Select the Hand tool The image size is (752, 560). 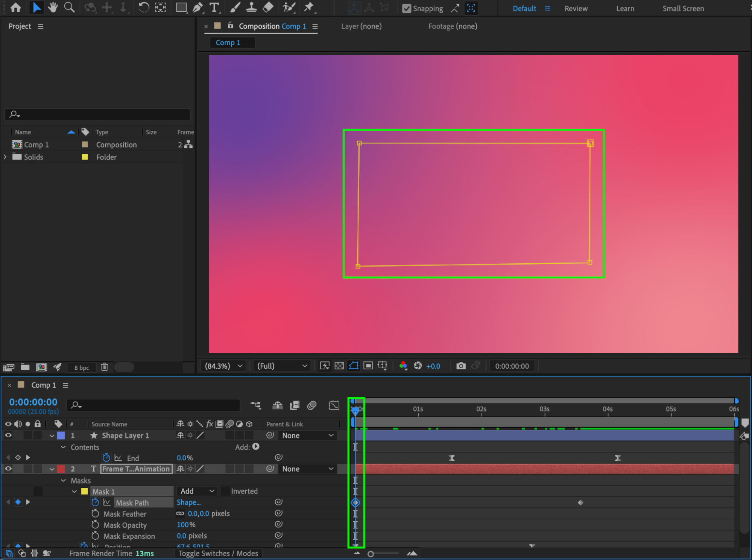pyautogui.click(x=53, y=8)
